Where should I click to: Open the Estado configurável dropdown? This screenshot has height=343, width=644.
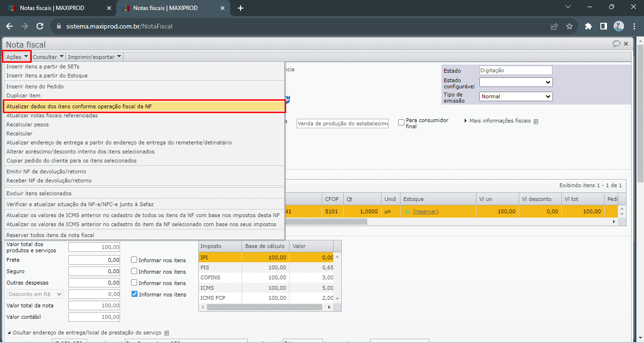pyautogui.click(x=516, y=82)
